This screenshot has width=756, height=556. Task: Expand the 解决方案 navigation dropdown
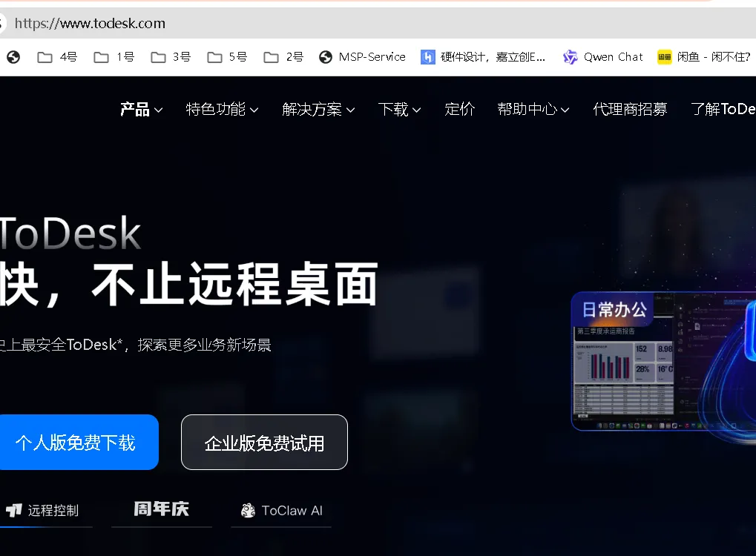[x=319, y=110]
